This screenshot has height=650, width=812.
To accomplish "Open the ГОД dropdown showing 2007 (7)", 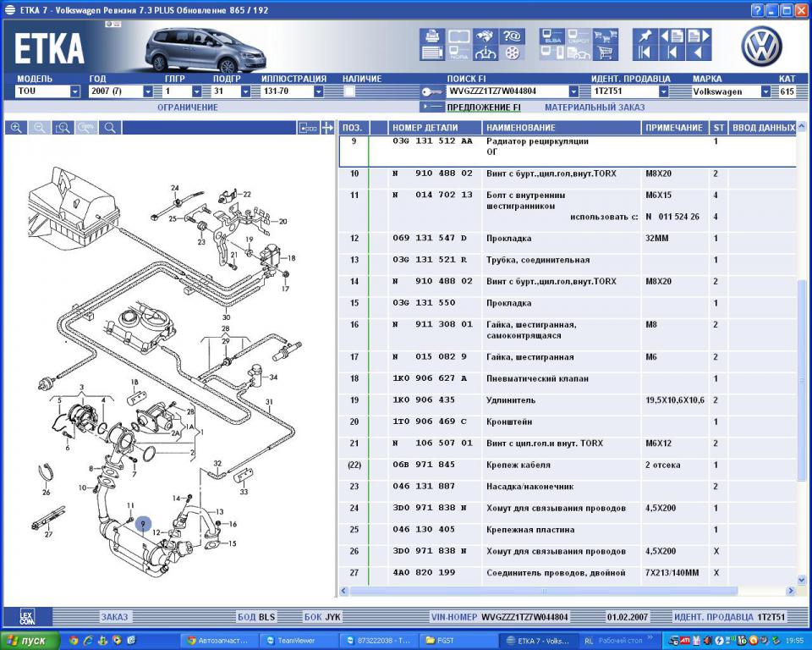I will click(x=148, y=91).
